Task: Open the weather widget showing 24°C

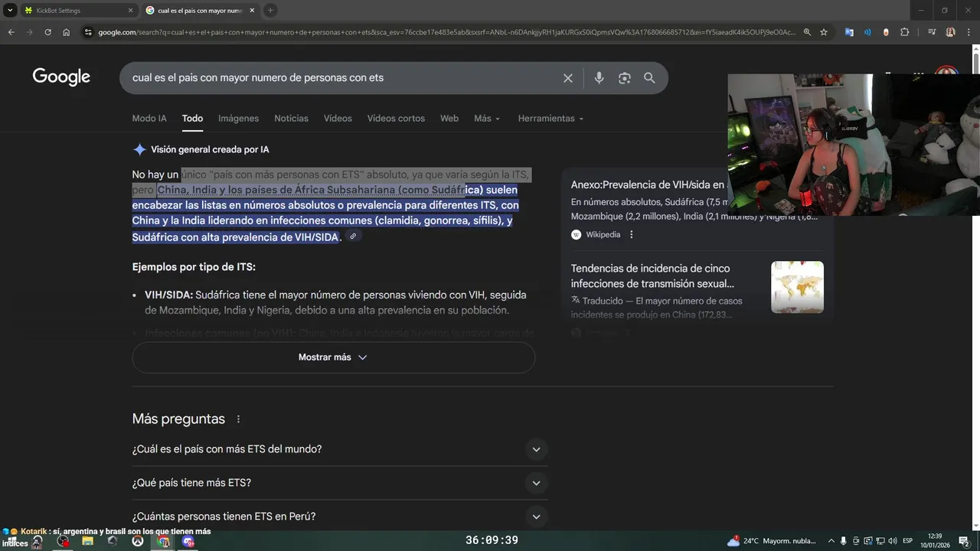Action: (772, 541)
